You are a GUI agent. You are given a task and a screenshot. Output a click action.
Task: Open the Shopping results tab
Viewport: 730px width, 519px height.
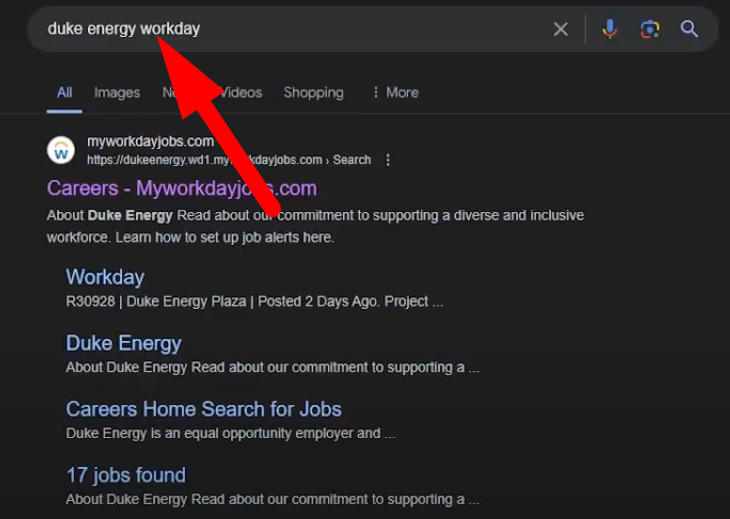313,92
